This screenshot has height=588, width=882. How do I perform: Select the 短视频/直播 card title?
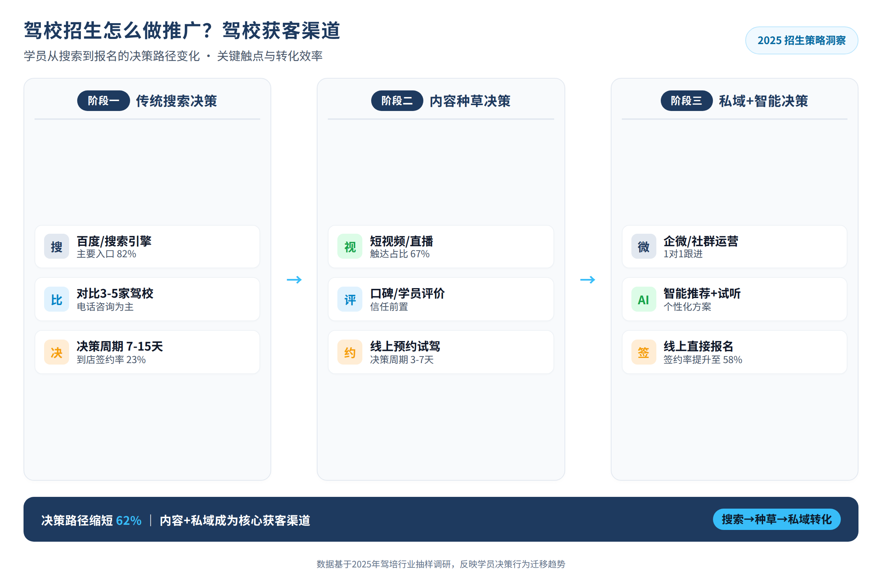pyautogui.click(x=402, y=241)
